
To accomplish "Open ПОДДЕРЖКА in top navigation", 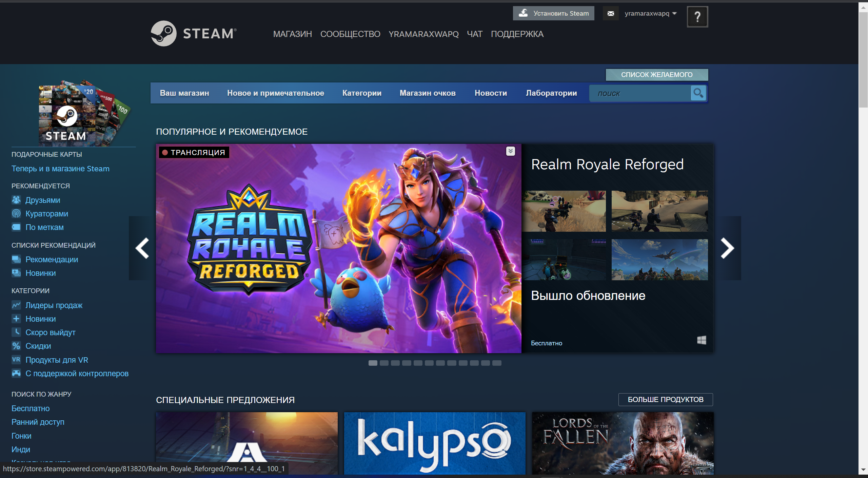I will (x=517, y=34).
